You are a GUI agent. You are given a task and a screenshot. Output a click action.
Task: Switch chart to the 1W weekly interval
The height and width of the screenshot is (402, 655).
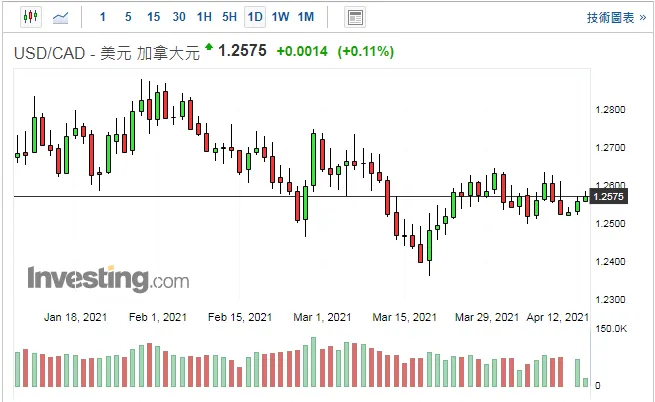[280, 17]
